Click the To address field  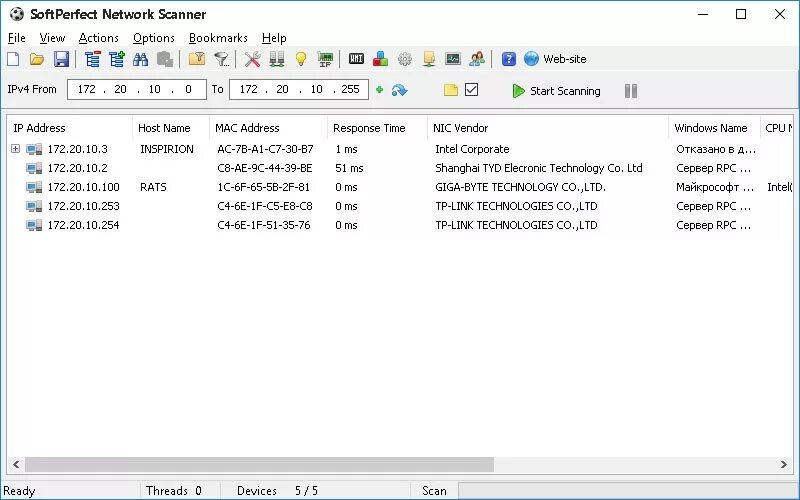[x=299, y=89]
